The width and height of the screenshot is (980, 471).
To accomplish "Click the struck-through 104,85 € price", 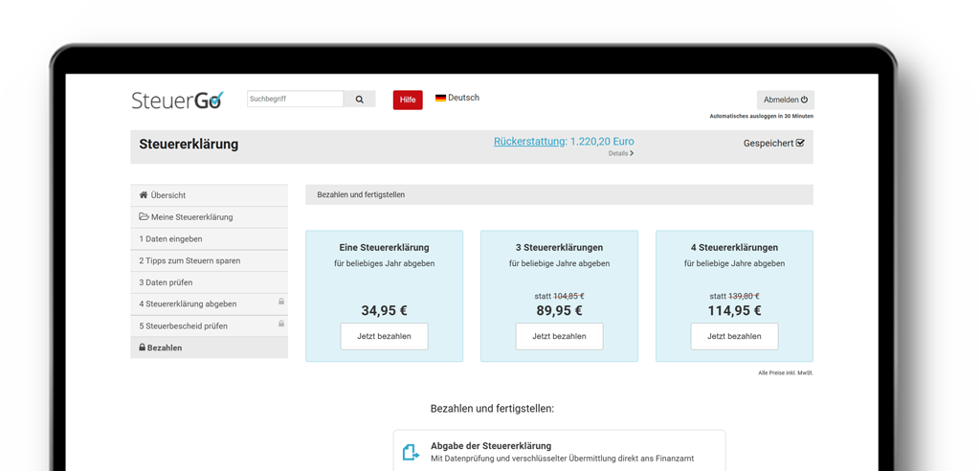I will click(x=568, y=297).
